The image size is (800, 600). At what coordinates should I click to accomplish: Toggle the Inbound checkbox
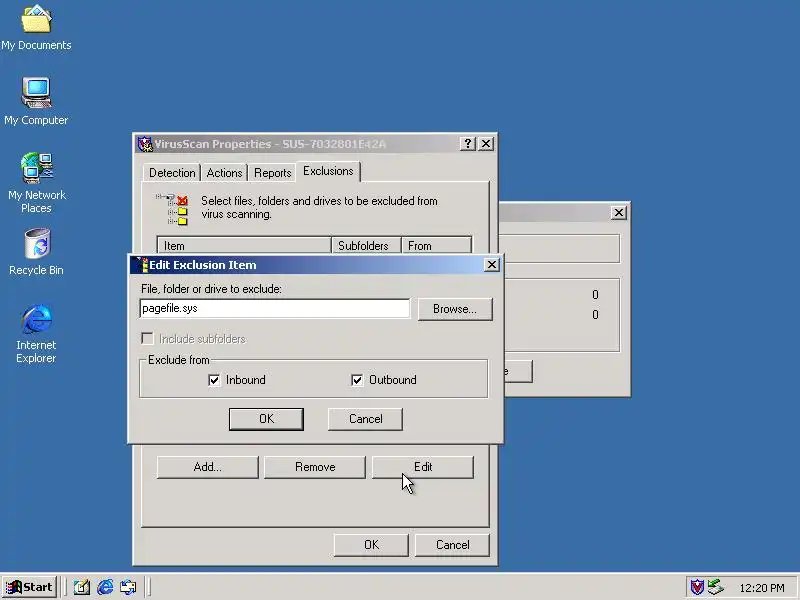coord(214,380)
